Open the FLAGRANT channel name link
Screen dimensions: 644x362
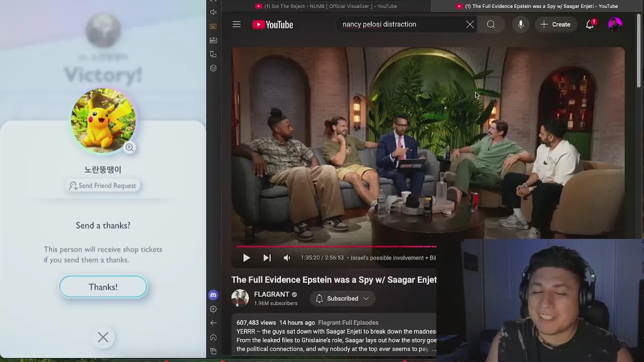point(272,295)
